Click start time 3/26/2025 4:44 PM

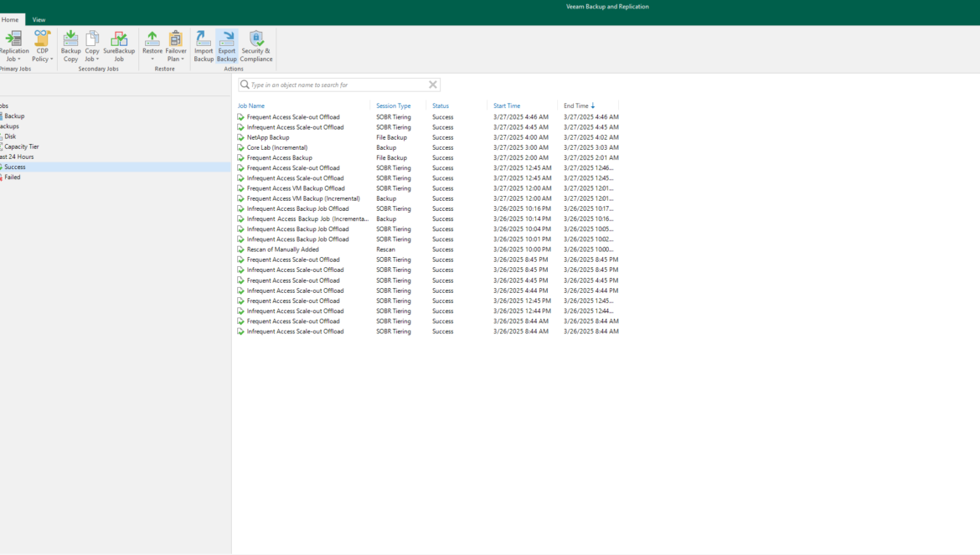tap(521, 290)
